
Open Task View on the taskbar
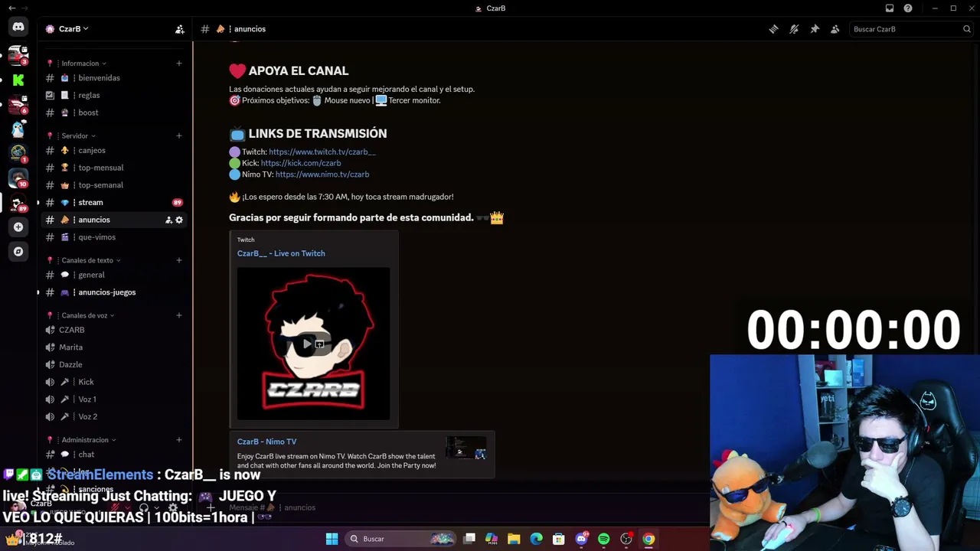click(x=469, y=539)
